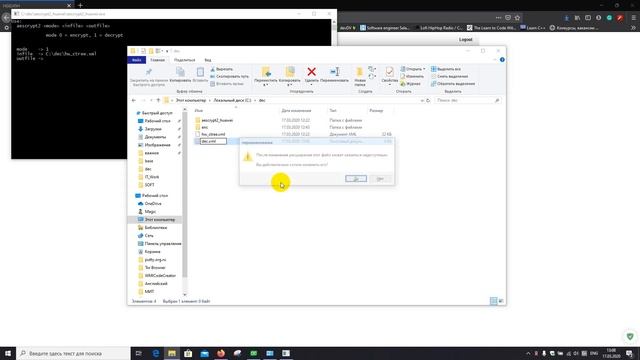Select the hw_ctree.xml file
640x360 pixels.
pos(213,134)
